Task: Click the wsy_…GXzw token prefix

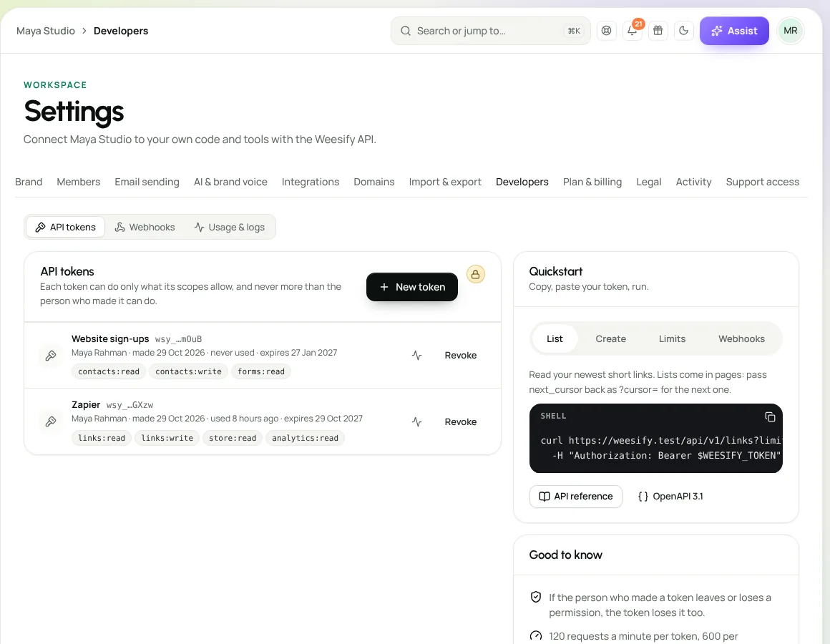Action: pyautogui.click(x=130, y=405)
